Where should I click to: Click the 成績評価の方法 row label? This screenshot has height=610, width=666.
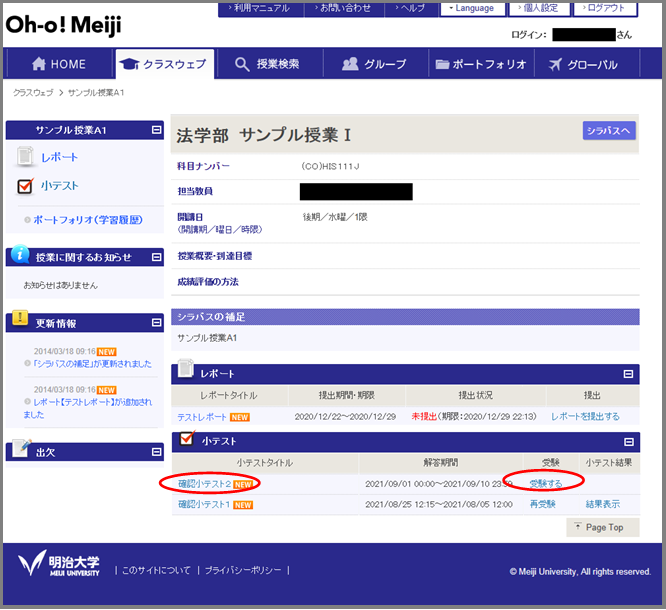208,282
